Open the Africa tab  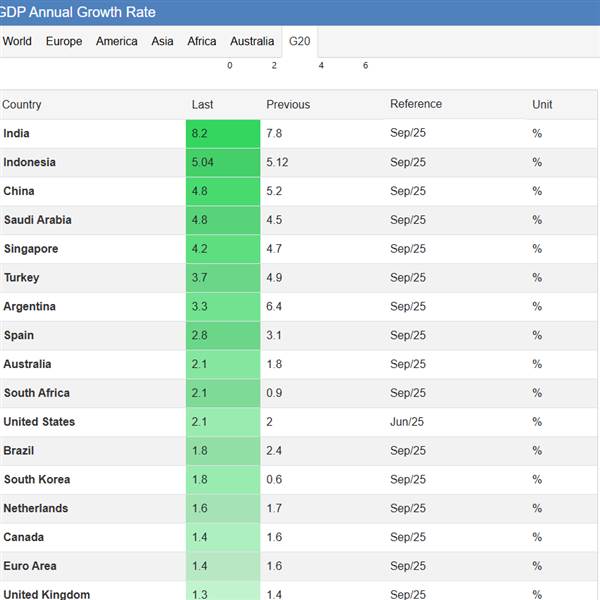(x=202, y=41)
